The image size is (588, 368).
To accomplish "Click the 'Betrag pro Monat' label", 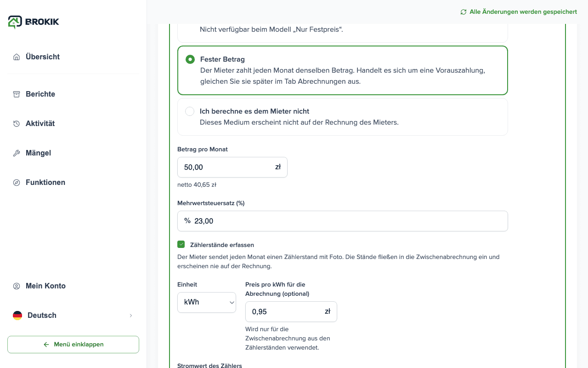I will tap(203, 149).
